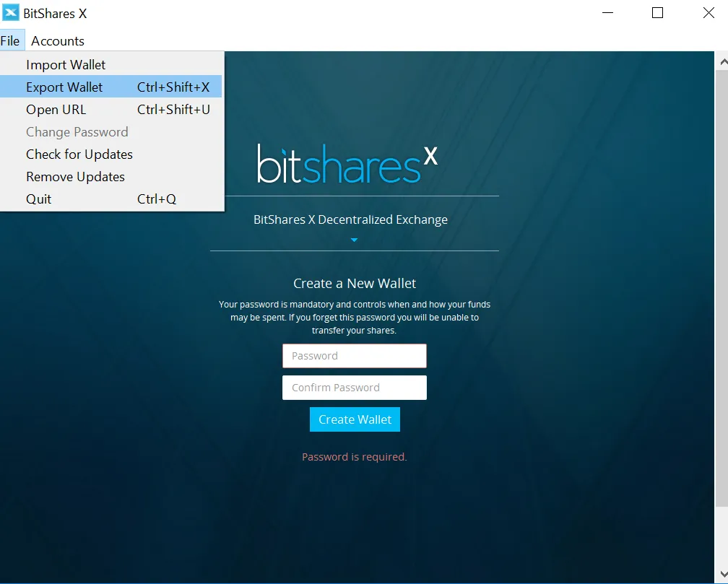Image resolution: width=728 pixels, height=584 pixels.
Task: Click scrollbar down arrow
Action: click(x=723, y=574)
